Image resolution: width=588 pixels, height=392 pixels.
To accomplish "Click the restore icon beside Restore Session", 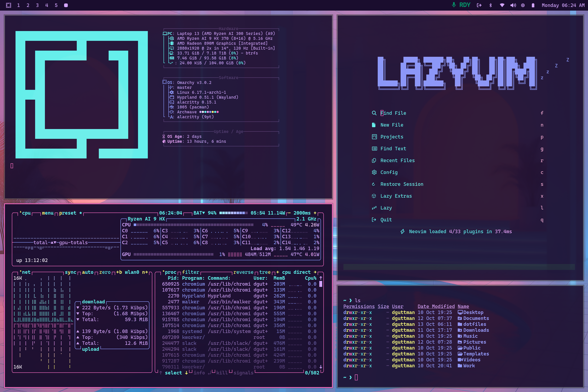I will (x=373, y=184).
